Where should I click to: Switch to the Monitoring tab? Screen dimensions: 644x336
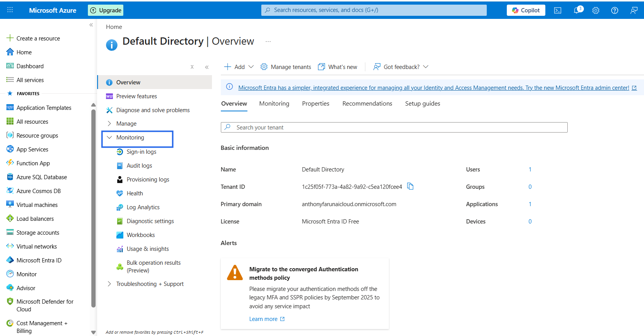click(x=274, y=104)
